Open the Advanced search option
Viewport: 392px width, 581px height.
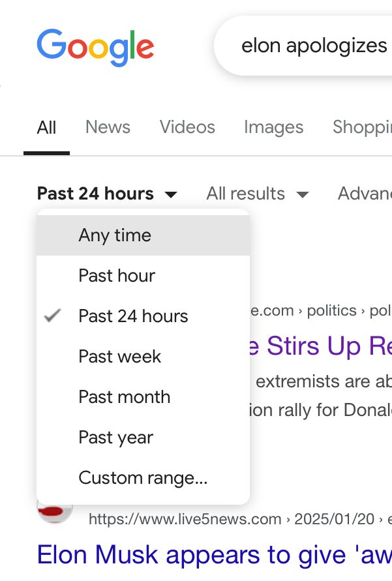click(x=365, y=194)
